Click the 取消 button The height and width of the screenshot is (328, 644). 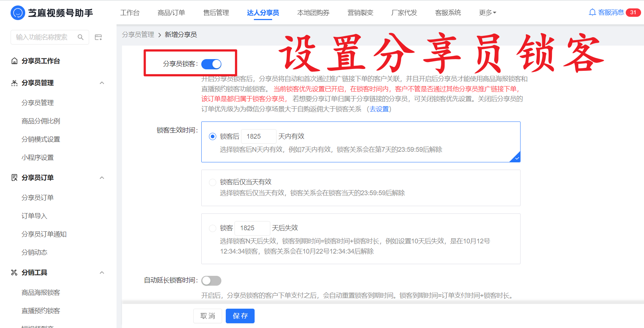point(207,316)
